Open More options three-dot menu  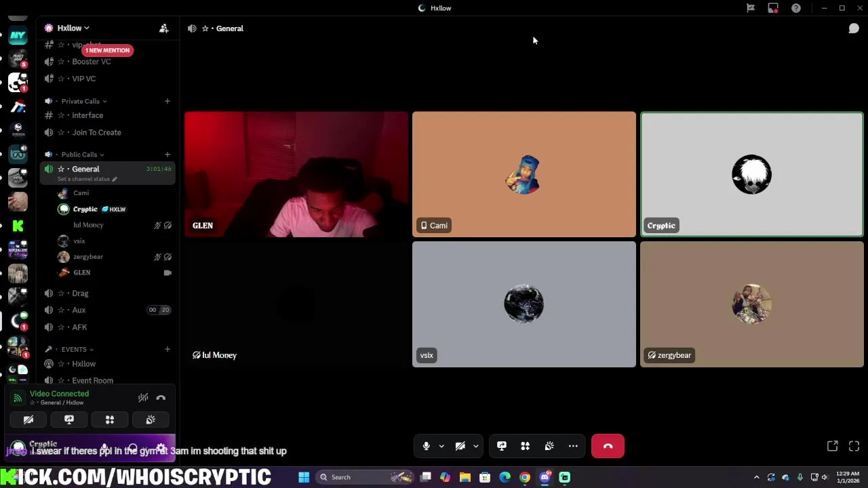pyautogui.click(x=573, y=446)
